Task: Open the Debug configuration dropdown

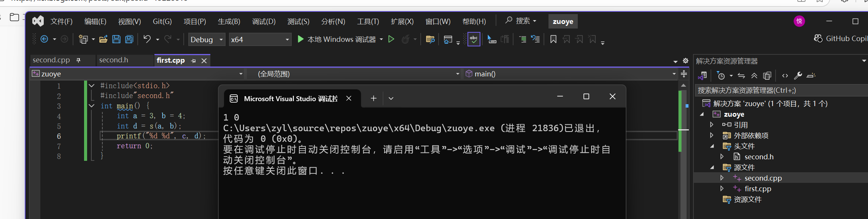Action: 207,40
